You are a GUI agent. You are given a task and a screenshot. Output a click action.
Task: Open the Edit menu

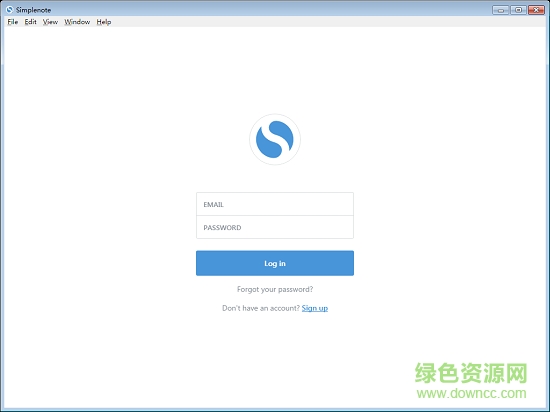[31, 22]
